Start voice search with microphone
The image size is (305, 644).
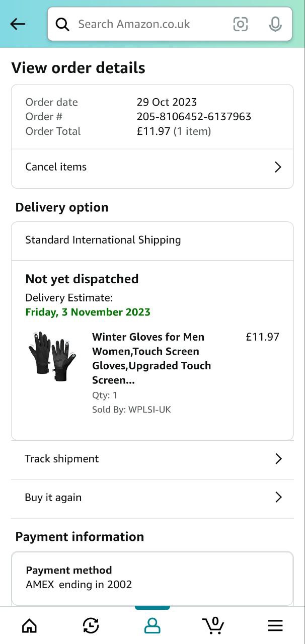click(275, 24)
